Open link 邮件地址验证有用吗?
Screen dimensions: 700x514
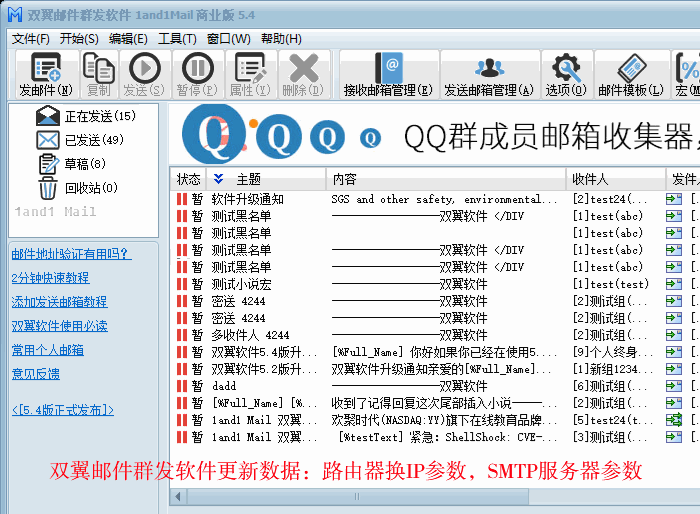pos(71,254)
